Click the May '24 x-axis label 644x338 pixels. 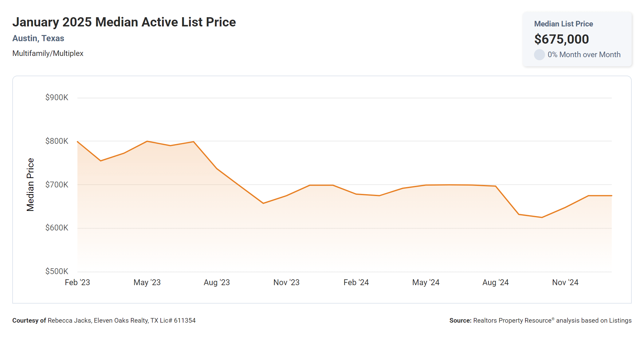(426, 282)
